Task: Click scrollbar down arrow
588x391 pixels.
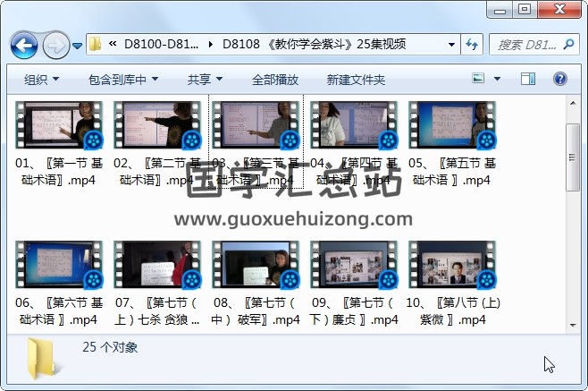Action: click(x=573, y=325)
